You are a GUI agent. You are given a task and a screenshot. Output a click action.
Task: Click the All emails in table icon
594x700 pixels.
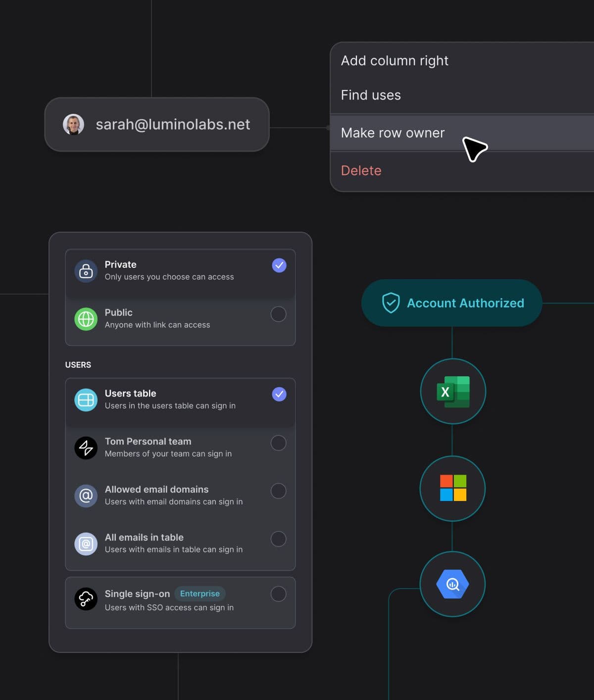coord(86,544)
